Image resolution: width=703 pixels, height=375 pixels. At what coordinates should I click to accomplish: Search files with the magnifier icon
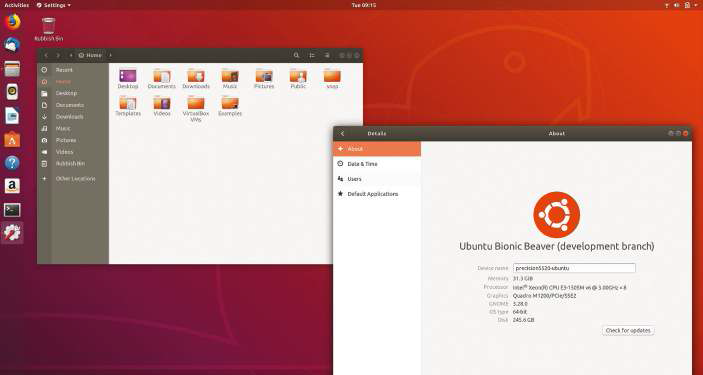coord(296,55)
